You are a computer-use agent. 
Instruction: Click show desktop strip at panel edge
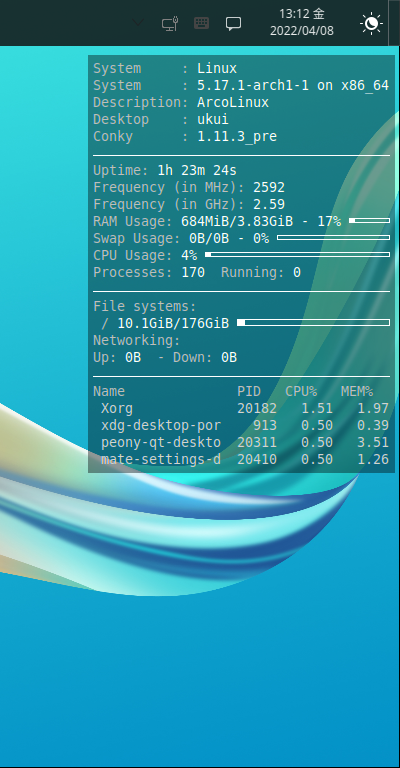pos(394,23)
